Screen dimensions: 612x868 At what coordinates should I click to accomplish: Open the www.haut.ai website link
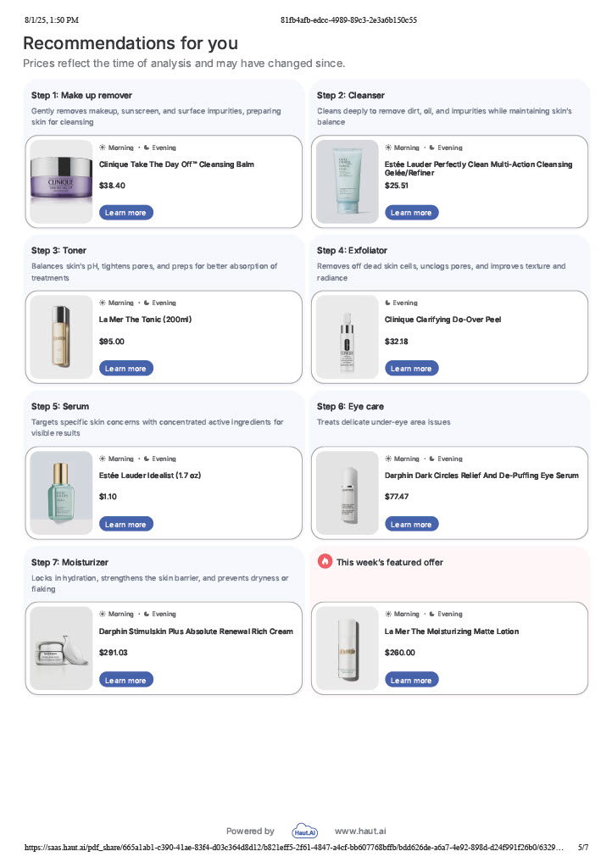(360, 832)
